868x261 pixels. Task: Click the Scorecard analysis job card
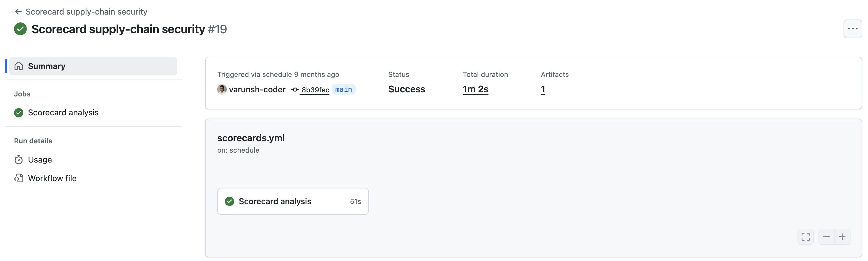(x=292, y=201)
